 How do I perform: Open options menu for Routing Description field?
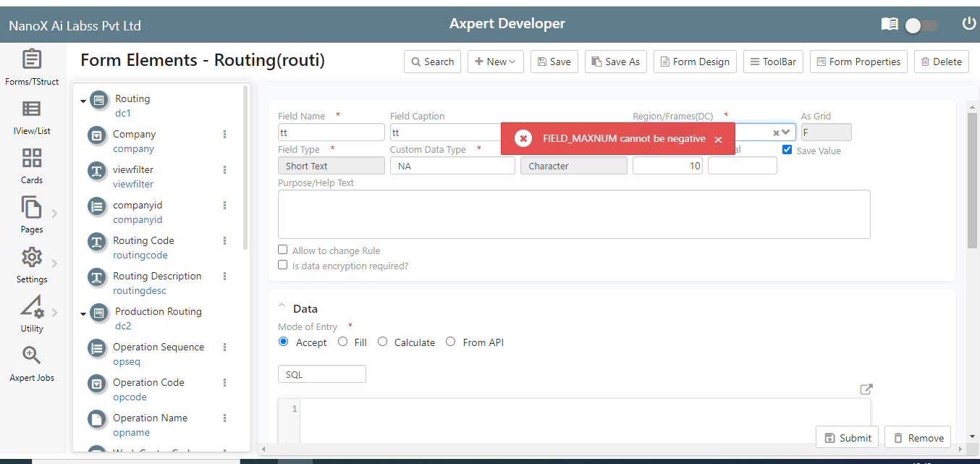(224, 276)
